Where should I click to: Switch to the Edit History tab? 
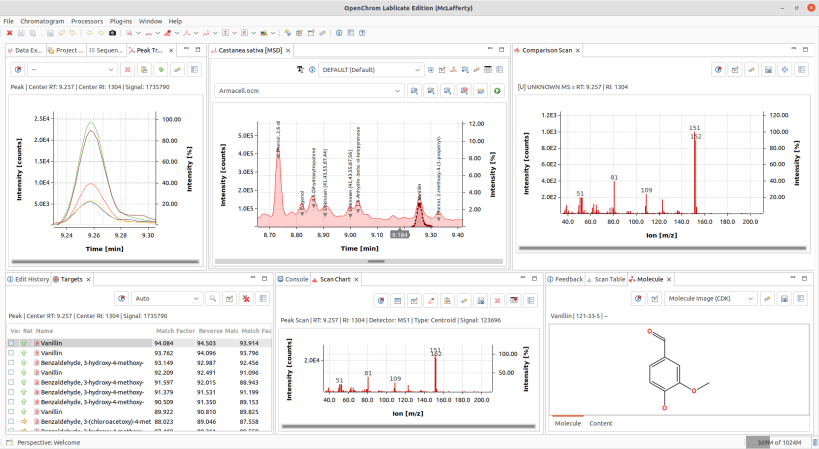(28, 279)
